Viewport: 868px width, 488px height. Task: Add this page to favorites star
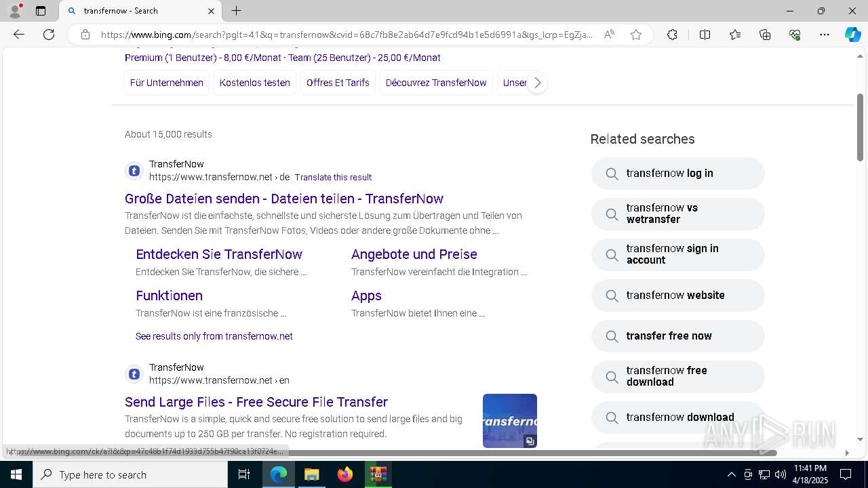click(635, 35)
